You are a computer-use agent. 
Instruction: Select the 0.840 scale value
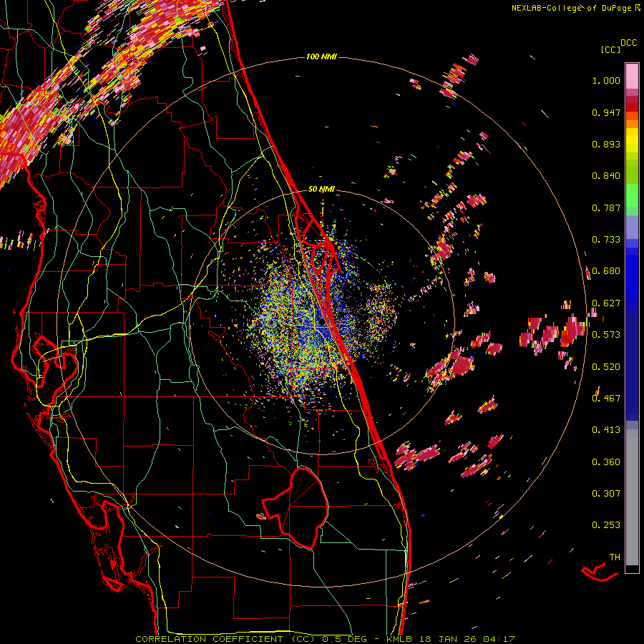606,176
